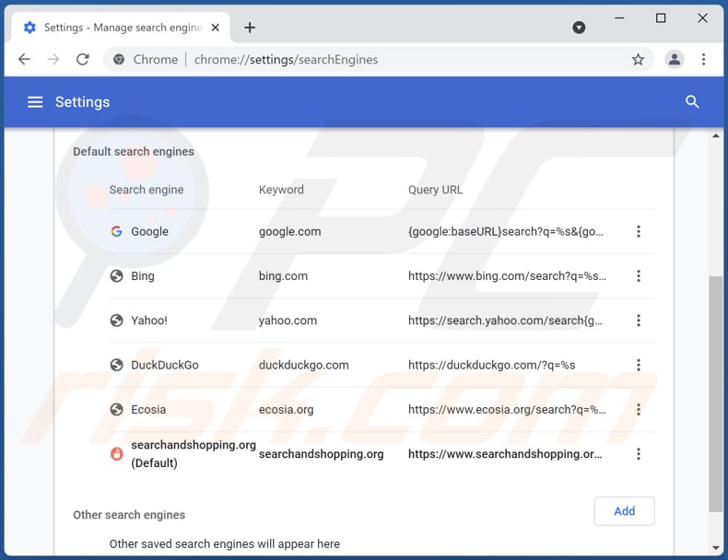Click the Chrome site info icon

coord(119,59)
